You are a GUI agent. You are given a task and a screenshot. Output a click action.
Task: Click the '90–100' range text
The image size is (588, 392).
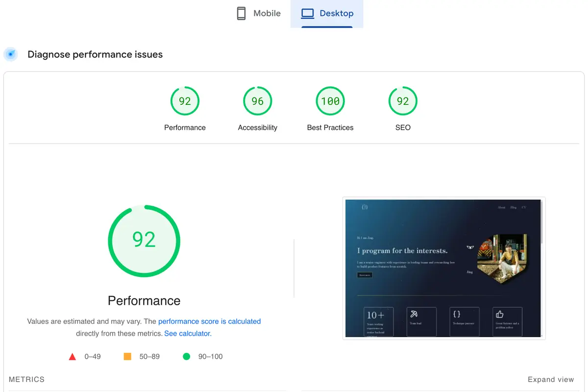[210, 357]
